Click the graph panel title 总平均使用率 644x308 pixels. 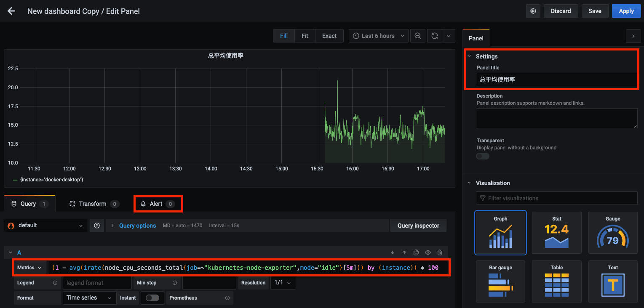(x=226, y=55)
